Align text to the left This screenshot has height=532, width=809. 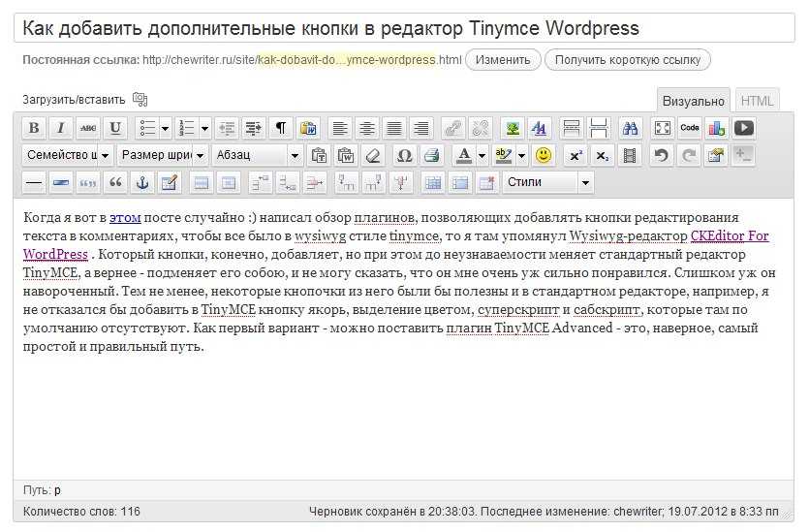(x=339, y=128)
